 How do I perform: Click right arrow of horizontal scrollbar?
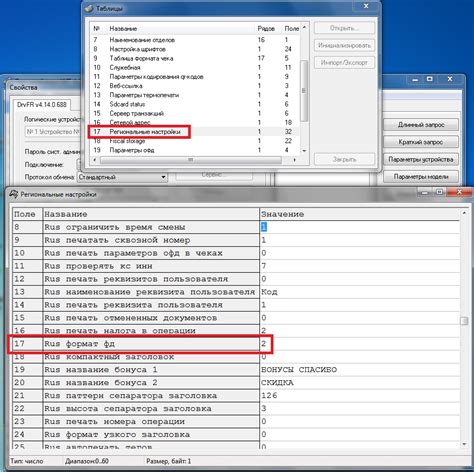tap(295, 160)
